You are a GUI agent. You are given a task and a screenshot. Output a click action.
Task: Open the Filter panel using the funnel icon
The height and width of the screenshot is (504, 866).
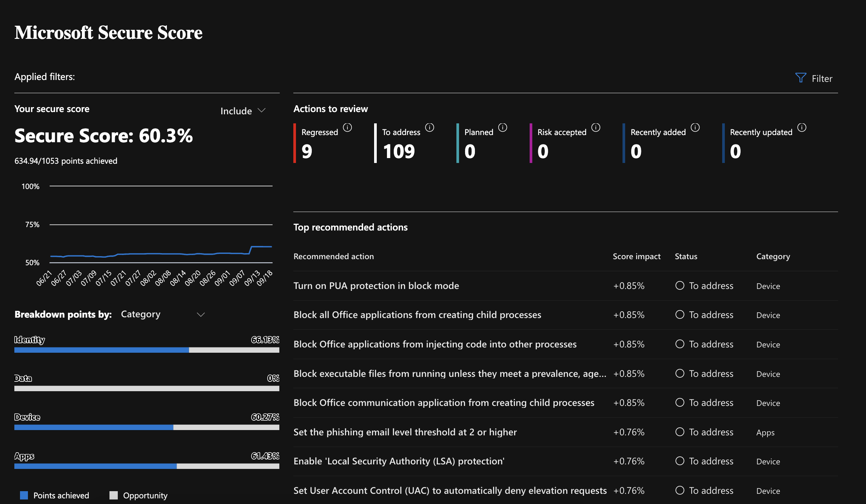click(x=801, y=78)
